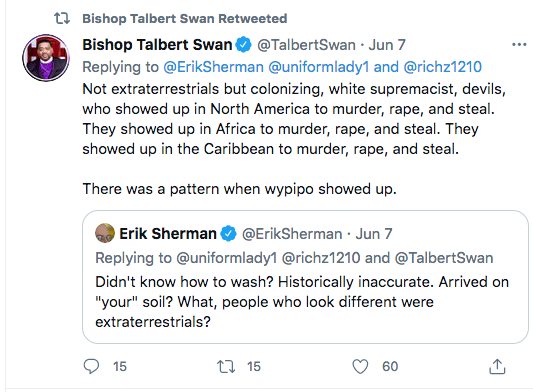Click the reply count 15

[120, 367]
